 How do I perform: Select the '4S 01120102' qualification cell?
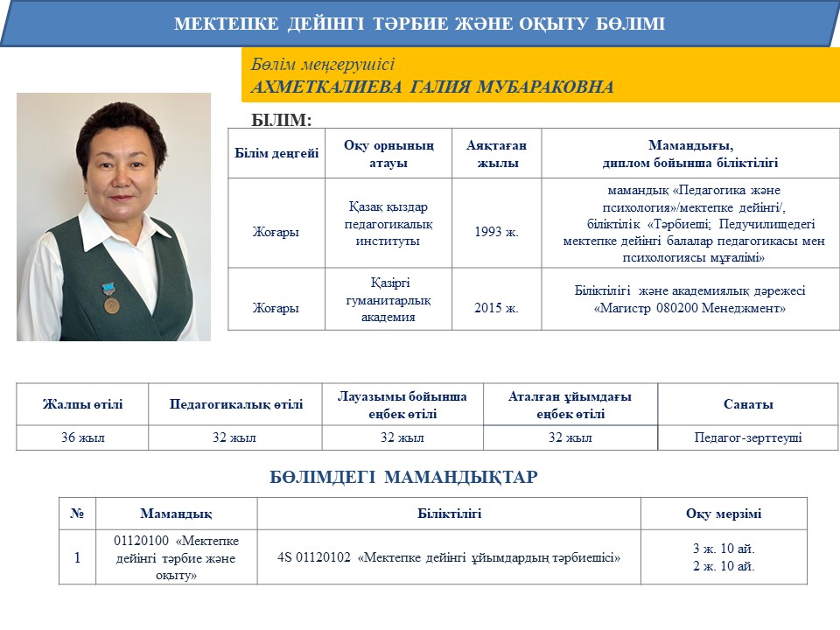pyautogui.click(x=448, y=556)
